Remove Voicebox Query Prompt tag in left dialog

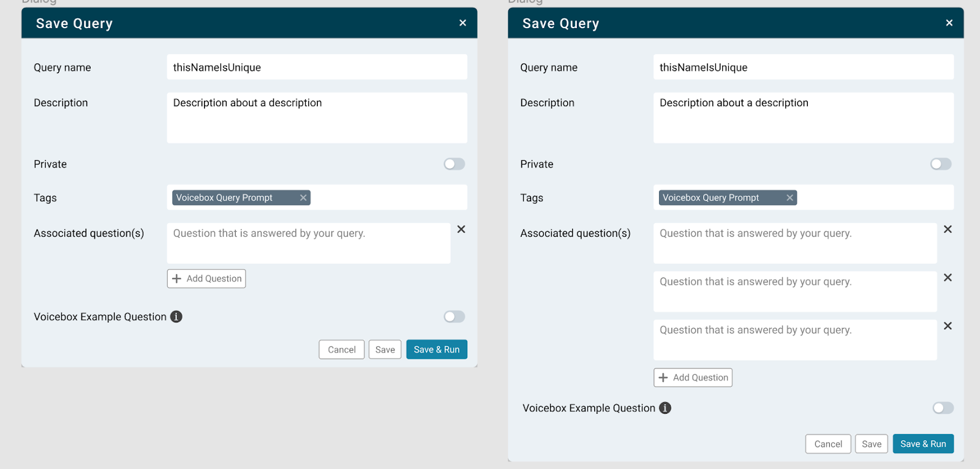tap(303, 197)
